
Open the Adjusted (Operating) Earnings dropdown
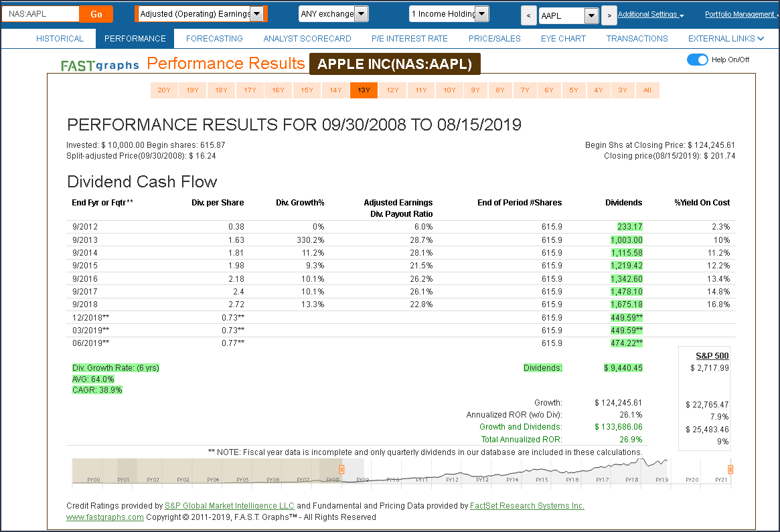tap(201, 14)
